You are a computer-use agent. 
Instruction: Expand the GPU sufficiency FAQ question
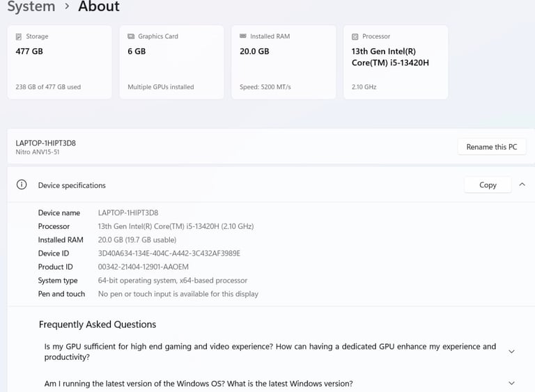[511, 352]
